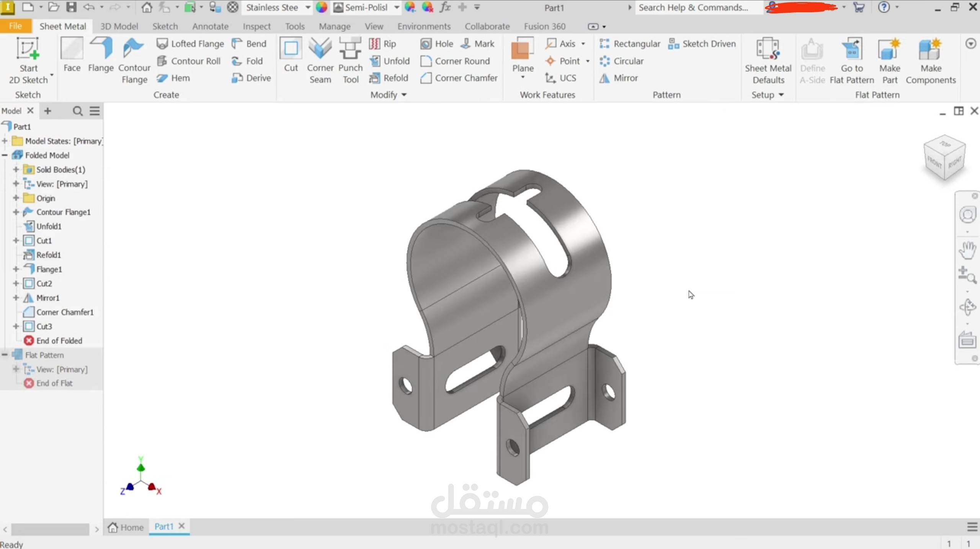Screen dimensions: 980x549
Task: Expand the Mirror1 feature node
Action: (16, 298)
